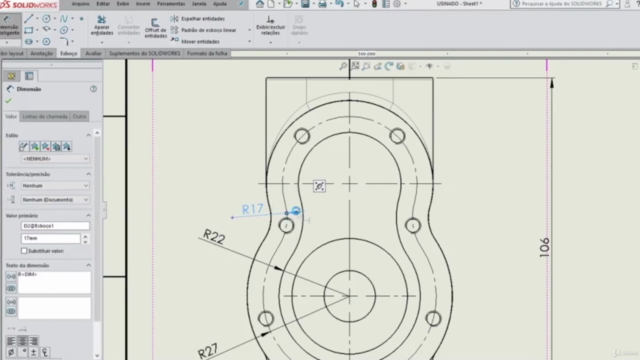Insert plus/minus symbol in dimension text
640x360 pixels.
pos(33,352)
